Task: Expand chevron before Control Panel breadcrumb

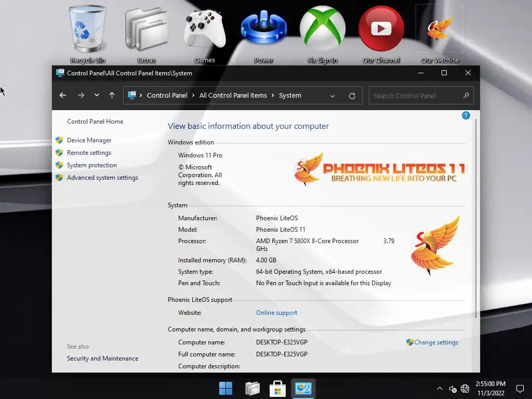Action: [x=141, y=96]
